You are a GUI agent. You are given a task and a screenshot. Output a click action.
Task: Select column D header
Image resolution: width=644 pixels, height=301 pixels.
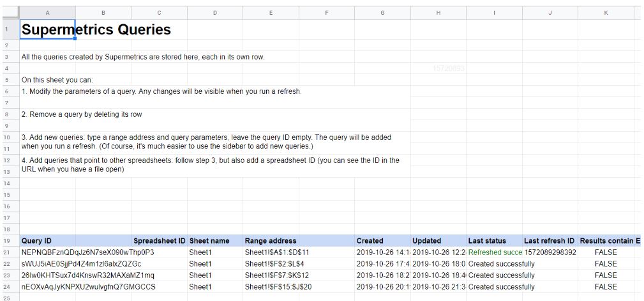coord(215,13)
